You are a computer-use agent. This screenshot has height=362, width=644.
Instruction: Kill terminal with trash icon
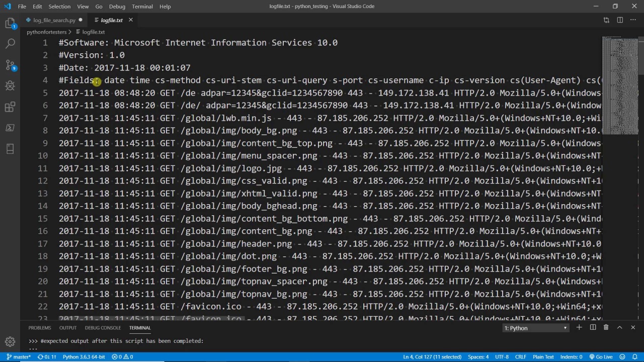point(606,328)
